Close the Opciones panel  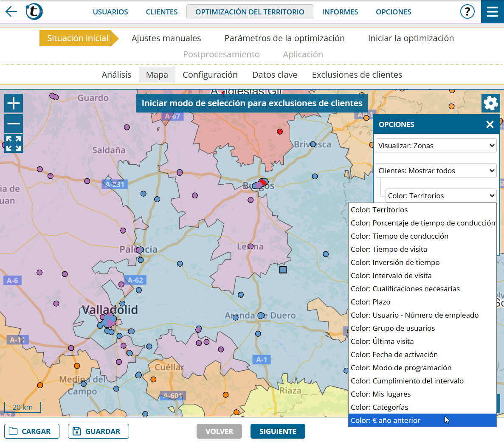pos(490,124)
